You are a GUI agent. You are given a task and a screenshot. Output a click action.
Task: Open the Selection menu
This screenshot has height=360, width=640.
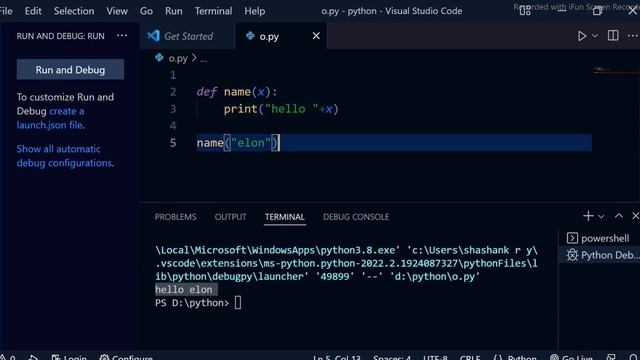(x=74, y=11)
